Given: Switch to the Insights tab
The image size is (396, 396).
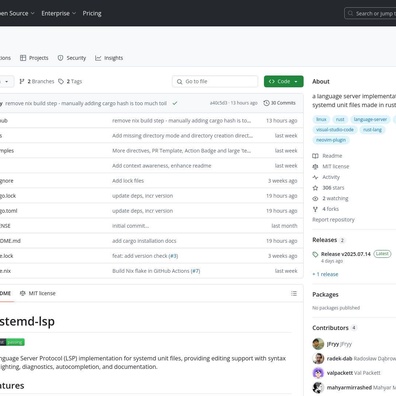Looking at the screenshot, I should (x=109, y=58).
